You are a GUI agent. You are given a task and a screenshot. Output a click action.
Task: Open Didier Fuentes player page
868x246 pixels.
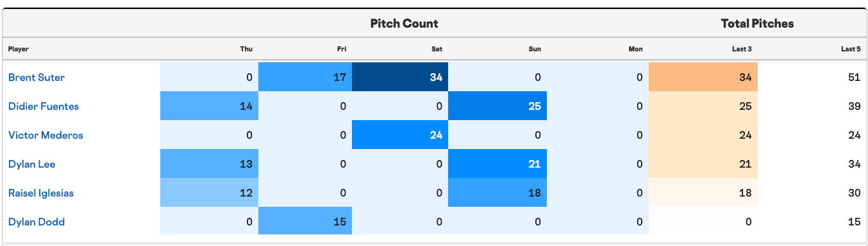44,106
